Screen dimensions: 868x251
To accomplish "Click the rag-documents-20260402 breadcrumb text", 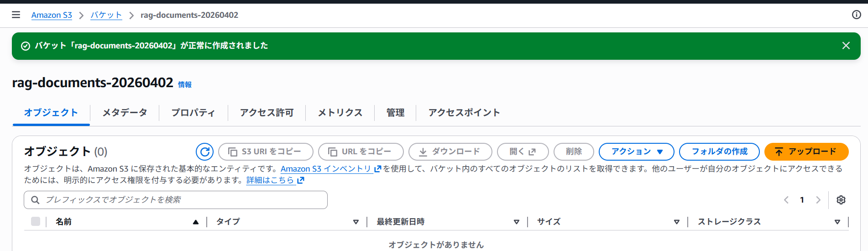I will (189, 15).
